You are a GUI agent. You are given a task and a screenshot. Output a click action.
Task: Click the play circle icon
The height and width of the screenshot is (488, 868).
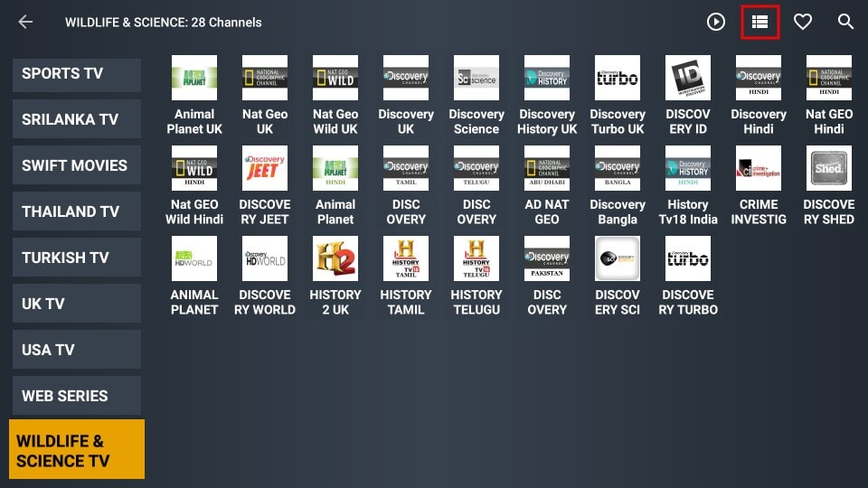[716, 22]
